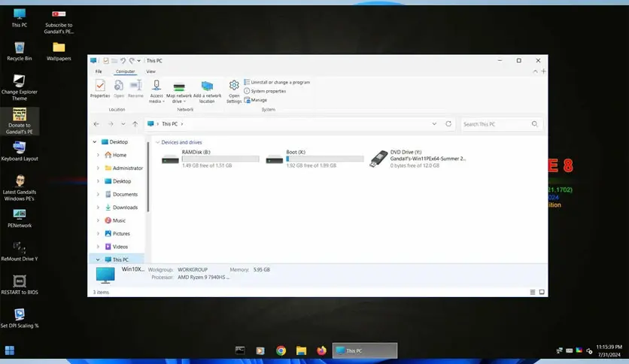Click the Properties ribbon icon

pyautogui.click(x=99, y=89)
